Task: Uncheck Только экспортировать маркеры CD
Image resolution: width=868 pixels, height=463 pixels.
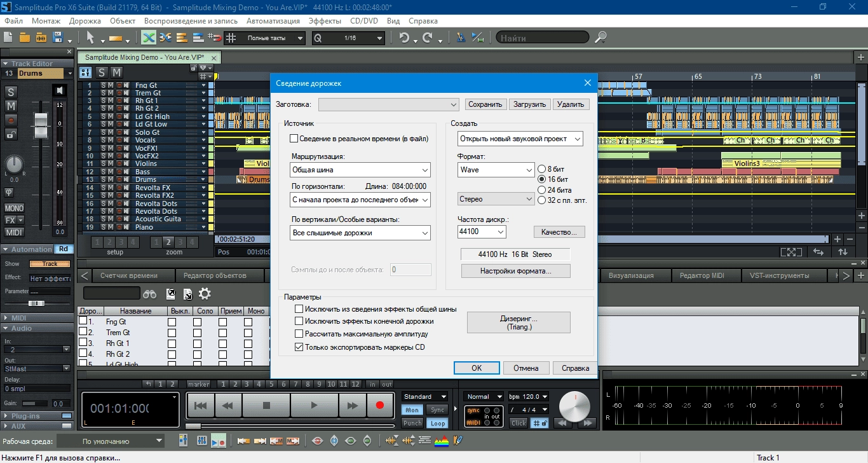Action: coord(299,347)
